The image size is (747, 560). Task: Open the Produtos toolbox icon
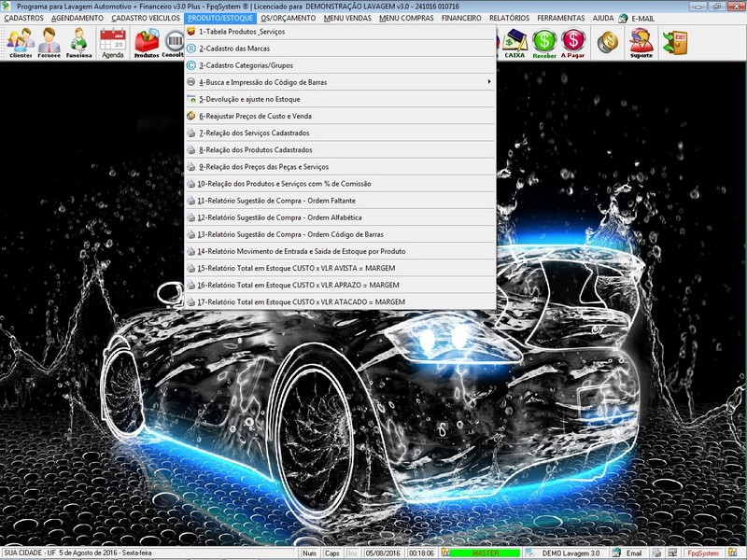pos(147,42)
